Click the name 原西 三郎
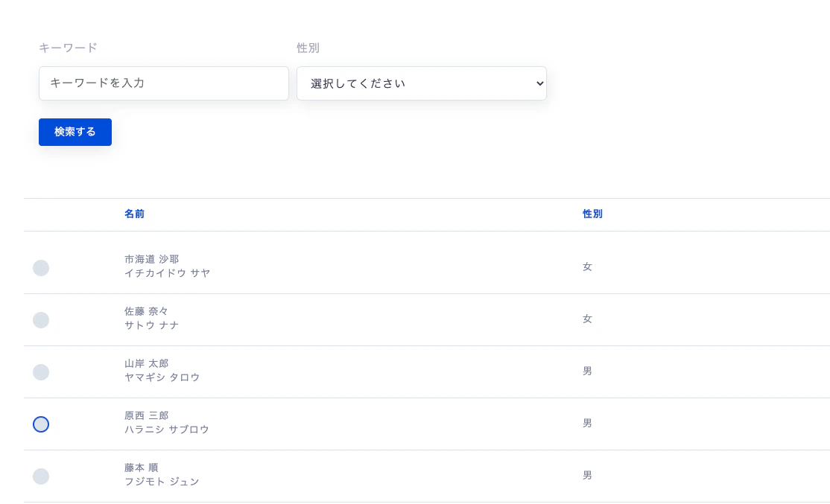This screenshot has height=504, width=830. pyautogui.click(x=147, y=415)
